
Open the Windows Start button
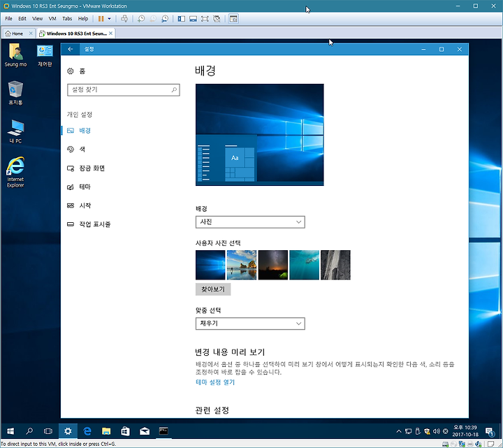tap(10, 431)
